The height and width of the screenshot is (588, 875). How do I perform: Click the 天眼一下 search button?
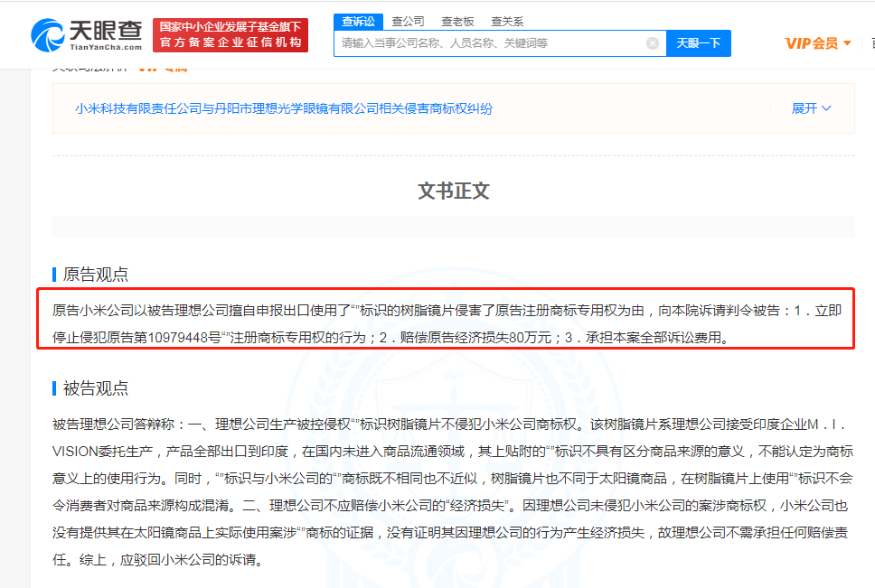[x=699, y=43]
